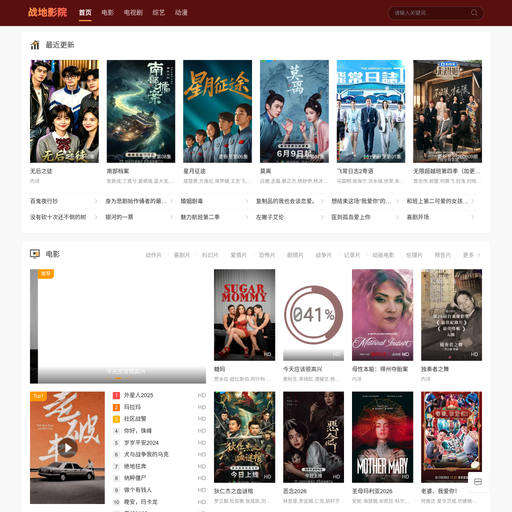Click the orange rank 2 badge

(x=116, y=407)
